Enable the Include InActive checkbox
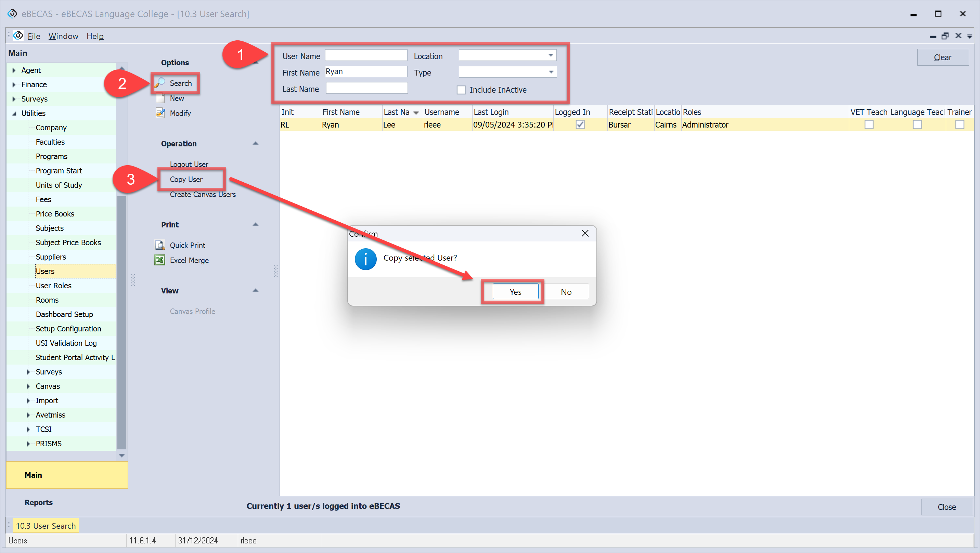Viewport: 980px width, 553px height. (461, 90)
